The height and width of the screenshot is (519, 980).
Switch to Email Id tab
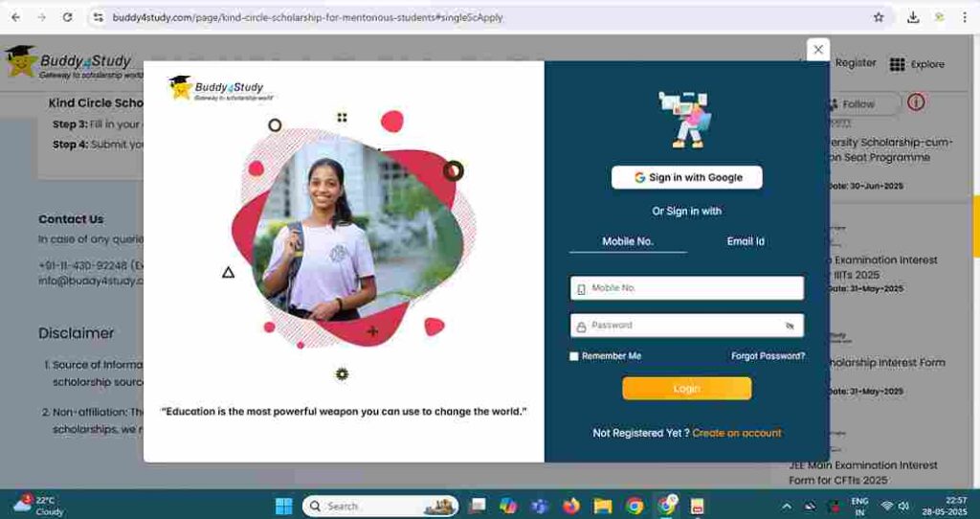pos(746,241)
